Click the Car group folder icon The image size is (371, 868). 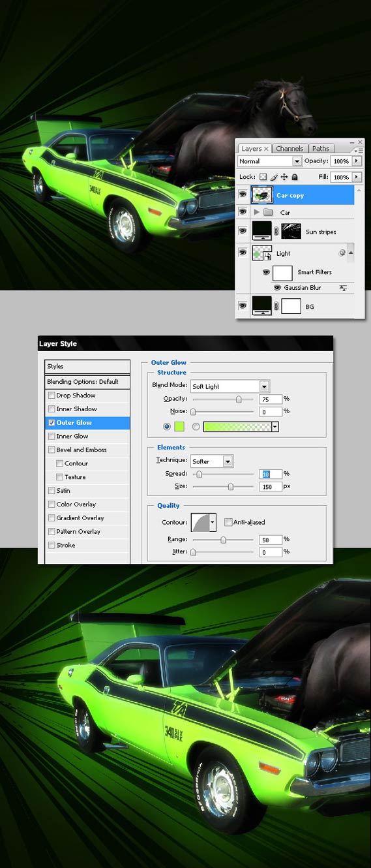pos(268,212)
